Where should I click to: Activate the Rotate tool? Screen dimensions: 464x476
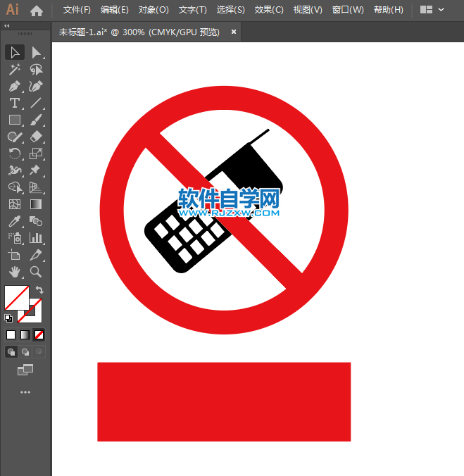tap(15, 154)
